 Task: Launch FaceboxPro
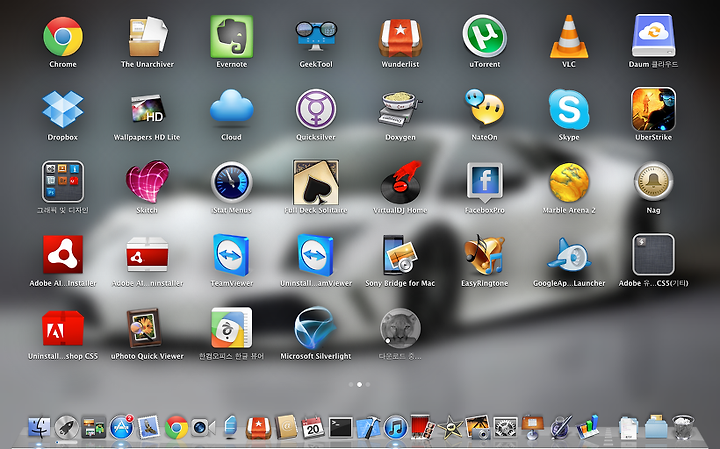(484, 183)
